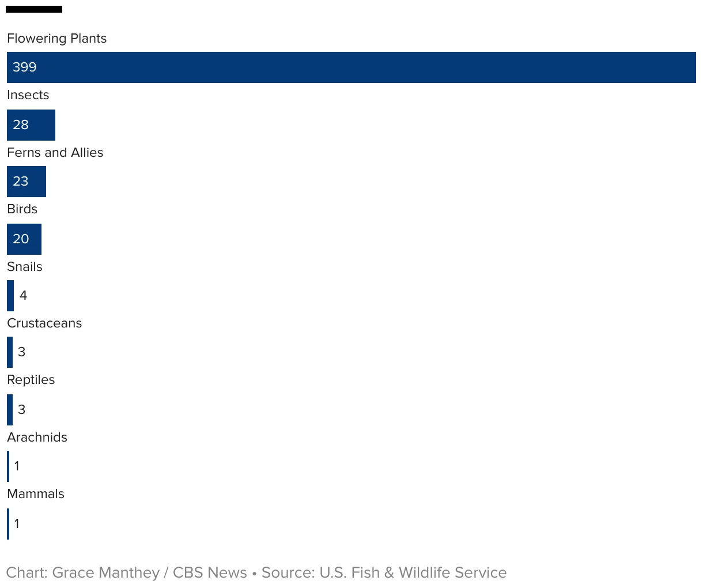This screenshot has height=588, width=703.
Task: Click the Snails category label
Action: point(25,267)
